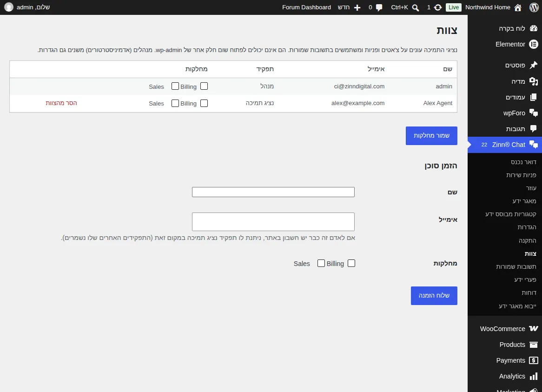Click the plus icon for חדש
This screenshot has width=542, height=392.
click(x=357, y=7)
